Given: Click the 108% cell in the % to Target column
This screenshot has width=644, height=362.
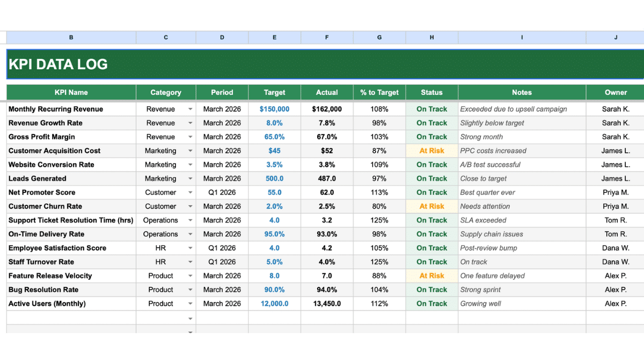Looking at the screenshot, I should tap(379, 109).
